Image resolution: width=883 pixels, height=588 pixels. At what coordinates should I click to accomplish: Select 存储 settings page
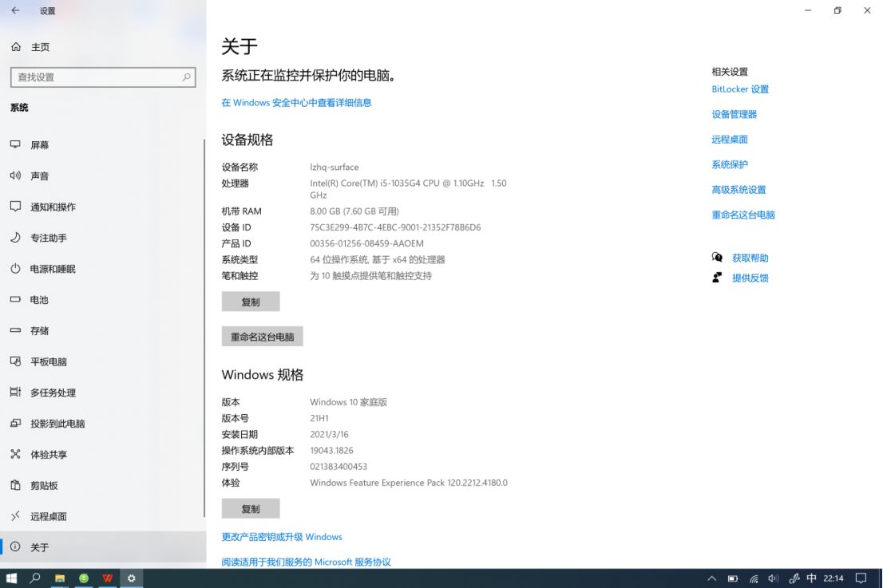(x=102, y=330)
